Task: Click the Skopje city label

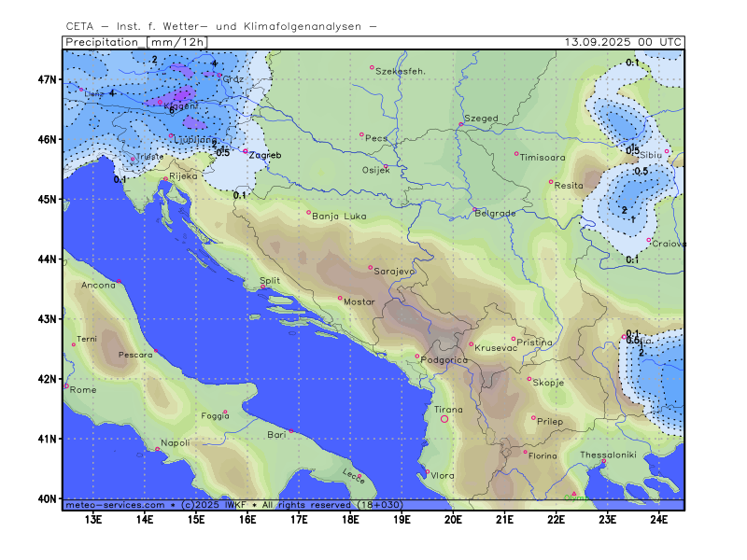Action: (x=548, y=383)
